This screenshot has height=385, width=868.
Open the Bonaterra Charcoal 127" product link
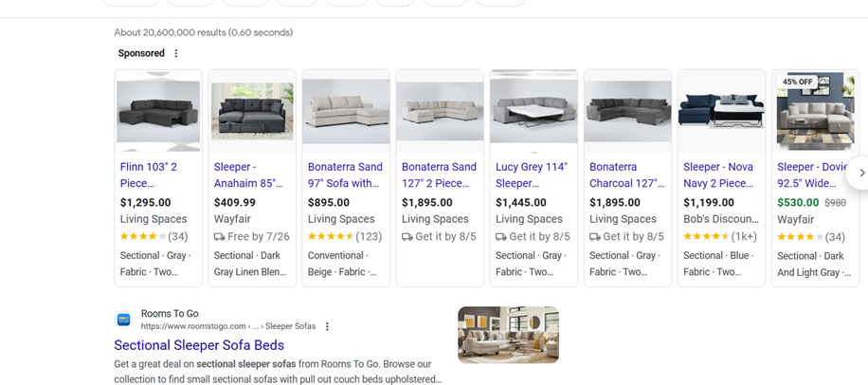click(x=625, y=174)
